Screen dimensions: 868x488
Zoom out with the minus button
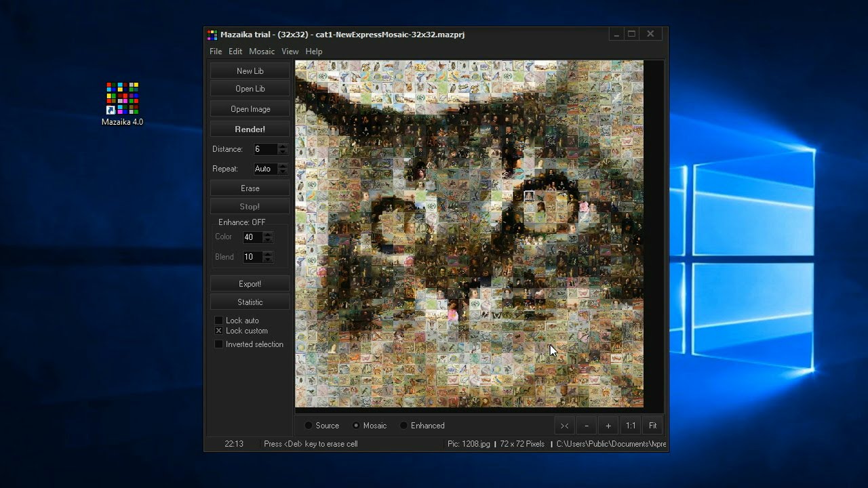click(587, 426)
